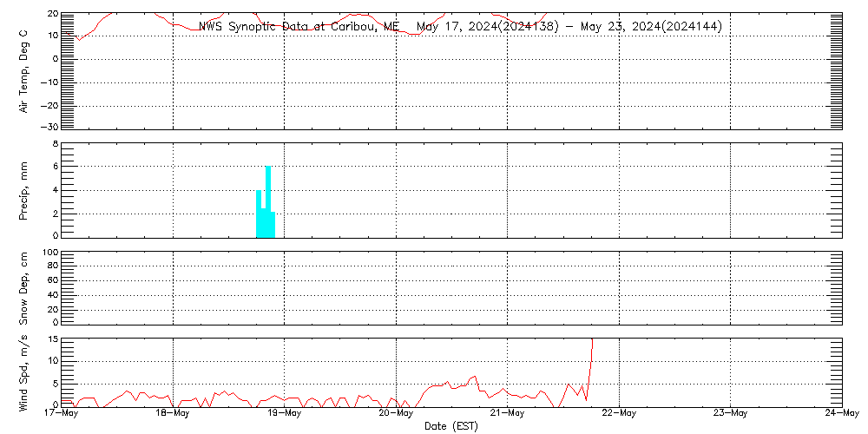This screenshot has height=434, width=868.
Task: Click the '18-May' date tick label
Action: pyautogui.click(x=174, y=413)
